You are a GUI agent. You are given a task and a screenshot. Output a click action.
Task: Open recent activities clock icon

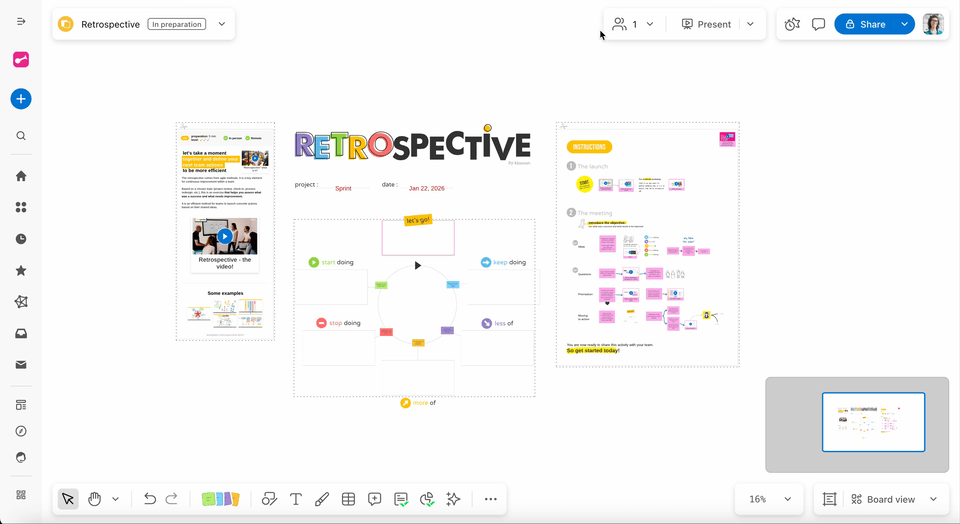[x=21, y=239]
